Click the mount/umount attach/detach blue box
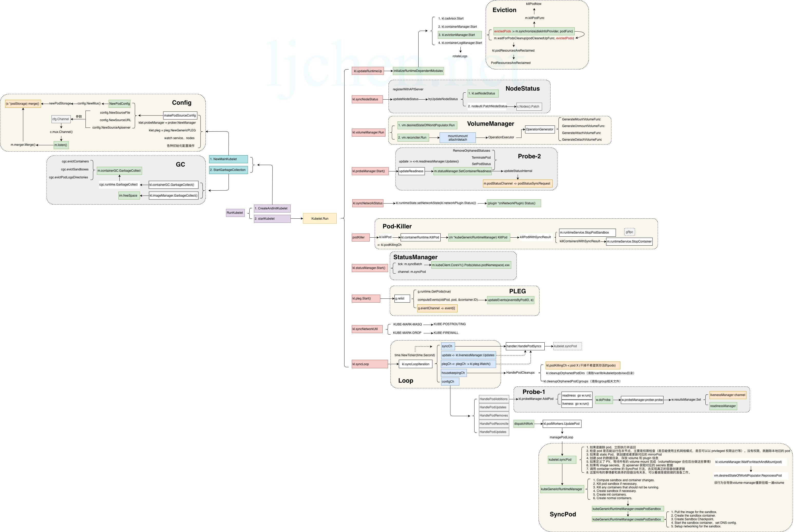 click(x=457, y=138)
